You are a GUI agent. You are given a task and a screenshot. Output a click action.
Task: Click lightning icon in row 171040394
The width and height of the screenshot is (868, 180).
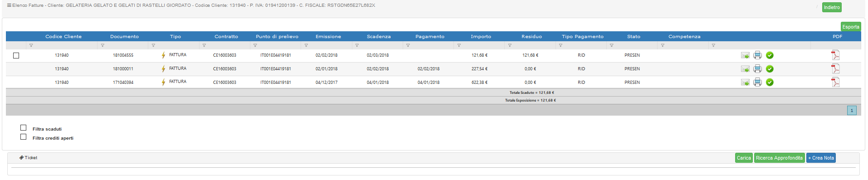163,83
